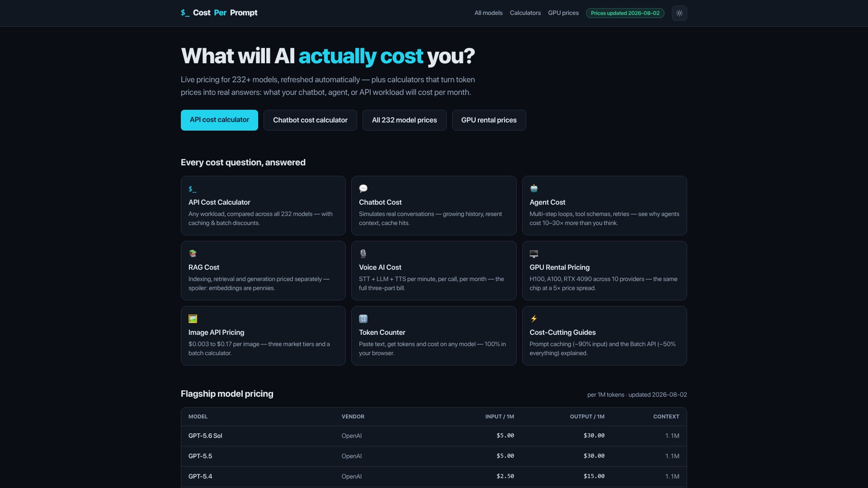Click the $15.00 output price cell

[x=594, y=476]
